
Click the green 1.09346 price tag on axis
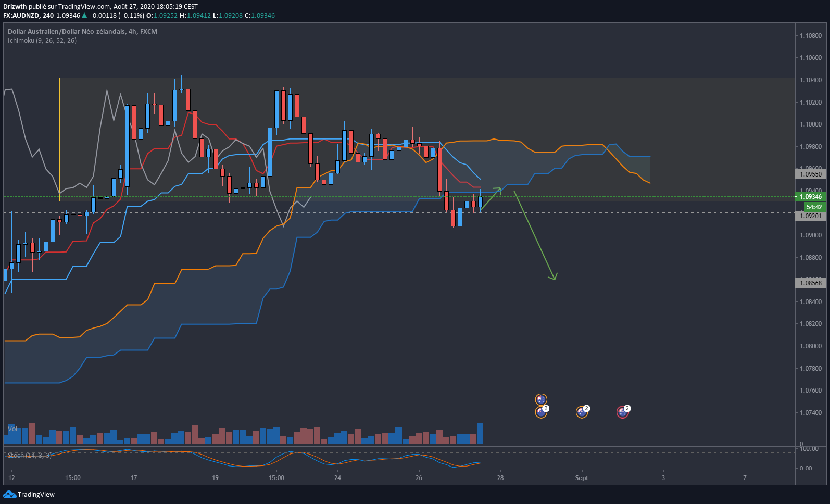pyautogui.click(x=811, y=197)
